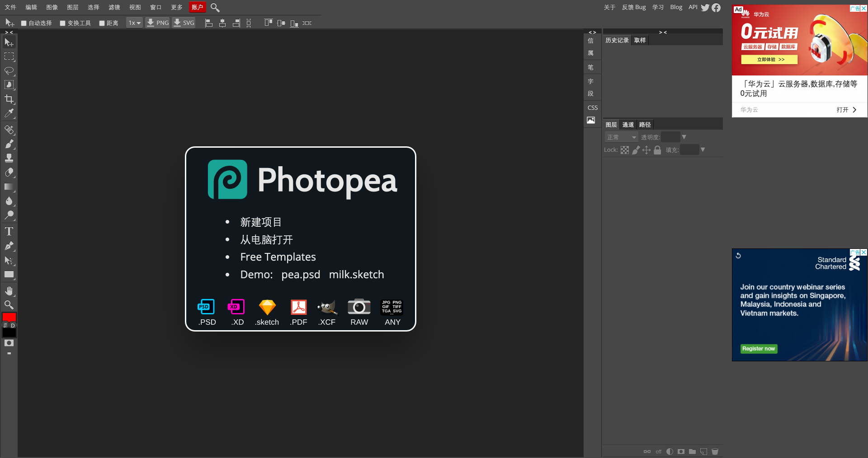
Task: Expand the 透明度 opacity slider arrow
Action: pyautogui.click(x=684, y=137)
